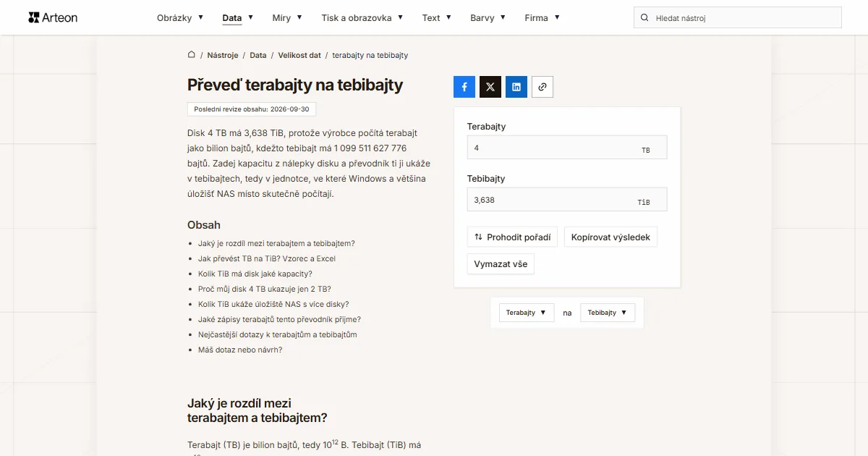868x456 pixels.
Task: Jump to Kolik TiB ukáže úložiště NAS section
Action: click(x=273, y=304)
